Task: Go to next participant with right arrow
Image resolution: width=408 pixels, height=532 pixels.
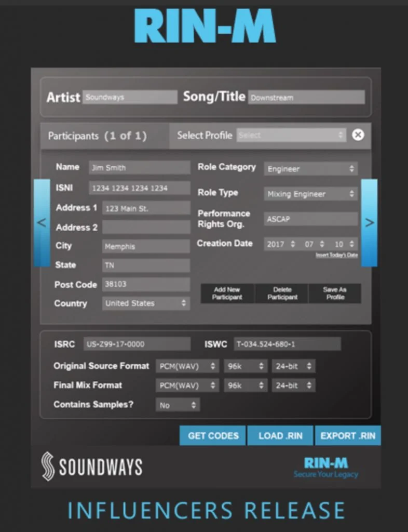Action: [369, 222]
